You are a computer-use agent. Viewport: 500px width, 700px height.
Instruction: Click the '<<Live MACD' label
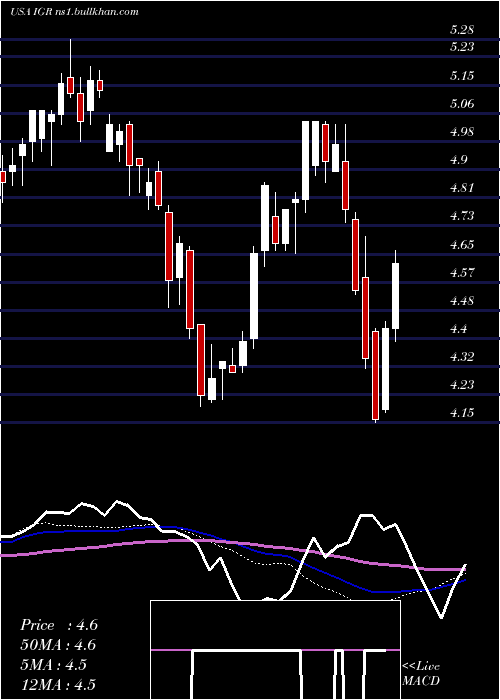pyautogui.click(x=421, y=673)
